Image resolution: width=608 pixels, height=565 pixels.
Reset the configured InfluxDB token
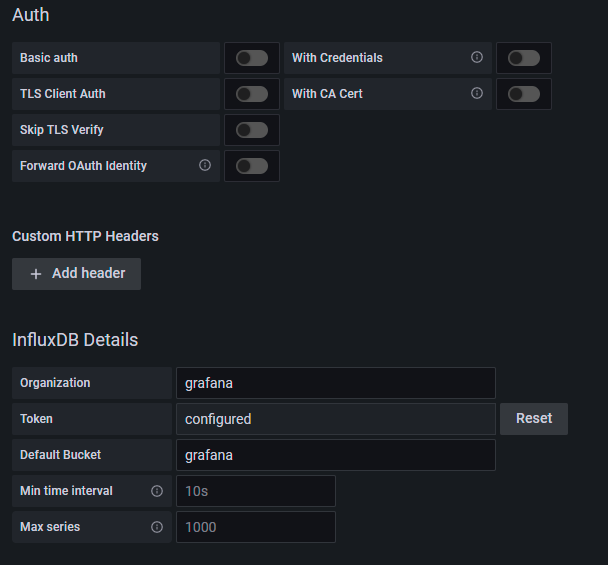534,419
